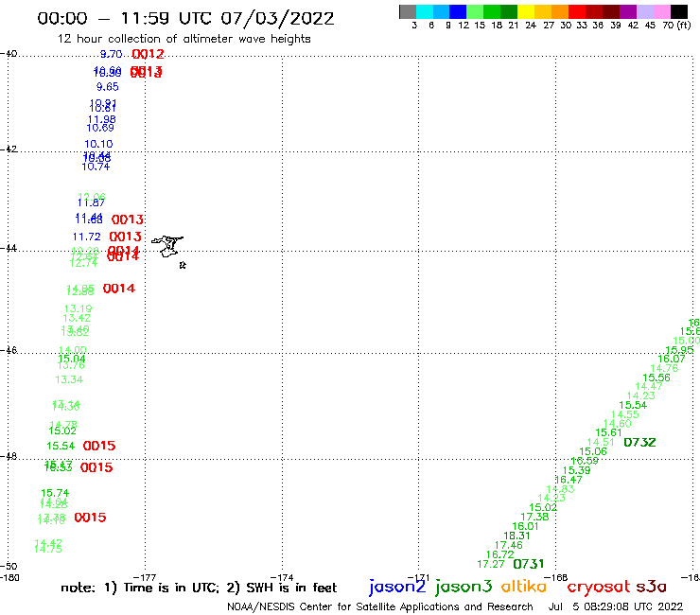This screenshot has width=700, height=615.
Task: Click the yellow legend color swatch
Action: 526,12
